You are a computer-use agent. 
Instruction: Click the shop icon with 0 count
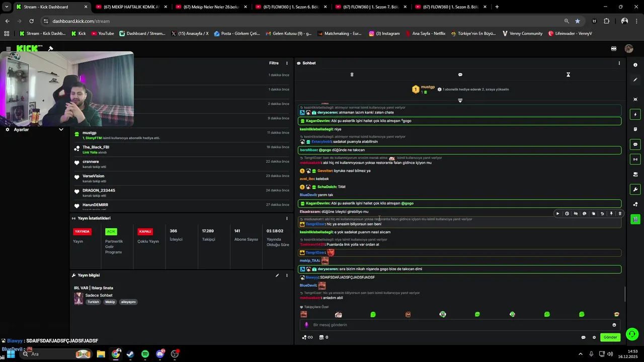coord(324,337)
